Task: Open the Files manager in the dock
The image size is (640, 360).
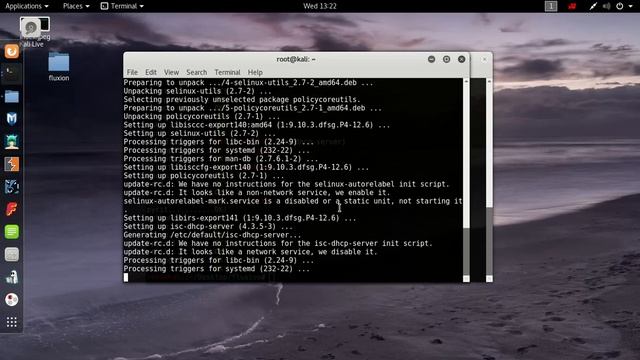Action: pyautogui.click(x=12, y=96)
